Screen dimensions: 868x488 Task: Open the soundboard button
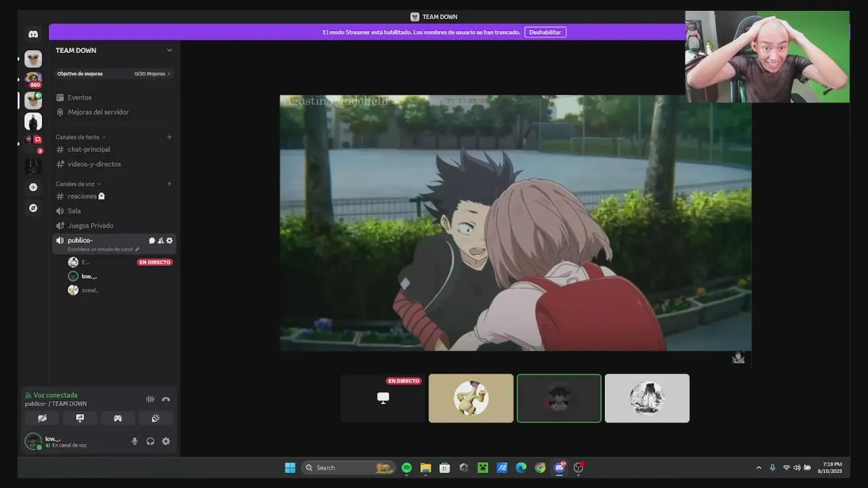[x=155, y=418]
